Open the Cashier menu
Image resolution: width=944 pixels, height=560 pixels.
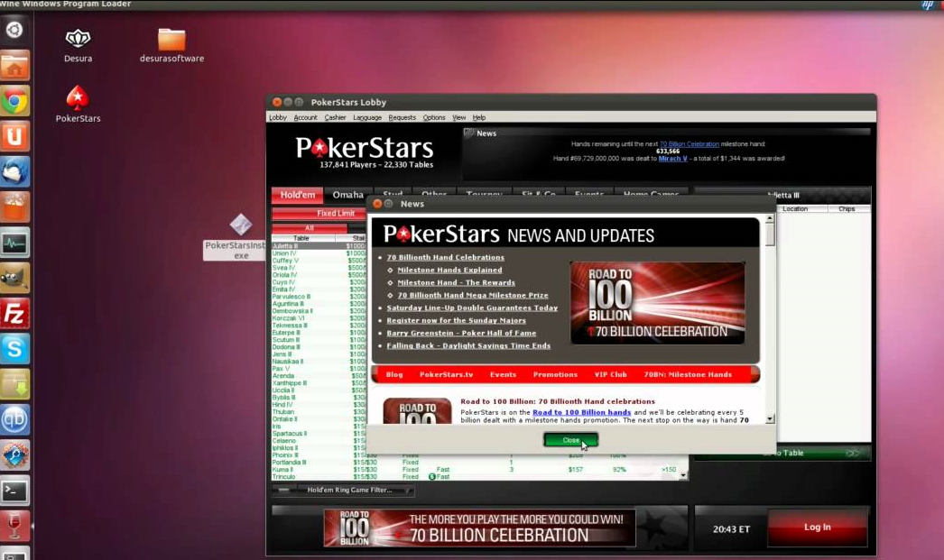click(335, 117)
